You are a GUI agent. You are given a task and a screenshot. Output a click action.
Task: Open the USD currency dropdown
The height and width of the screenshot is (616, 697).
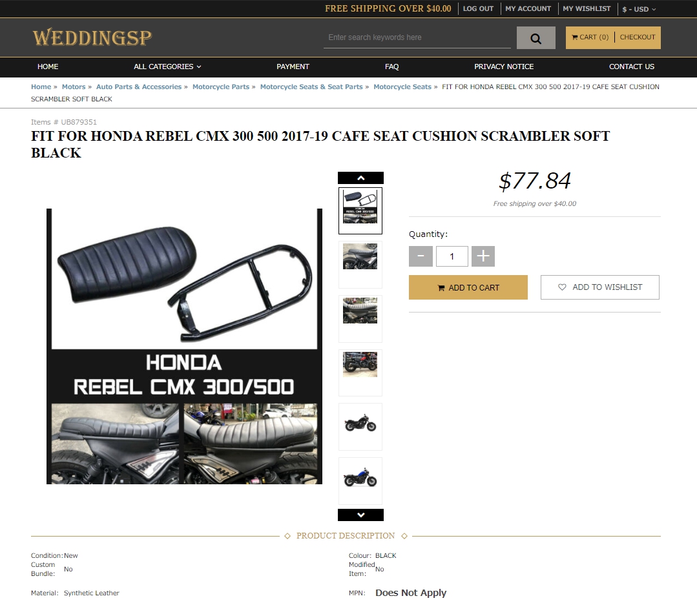(x=639, y=9)
